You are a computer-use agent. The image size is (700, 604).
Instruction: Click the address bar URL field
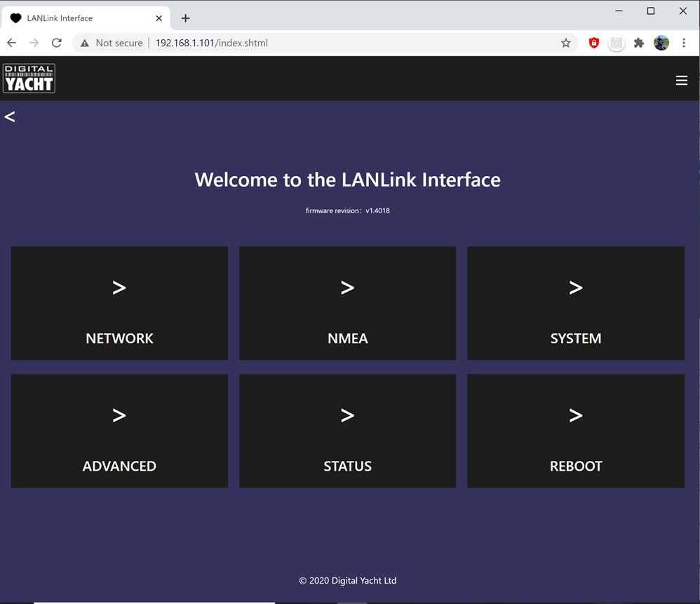(x=351, y=43)
